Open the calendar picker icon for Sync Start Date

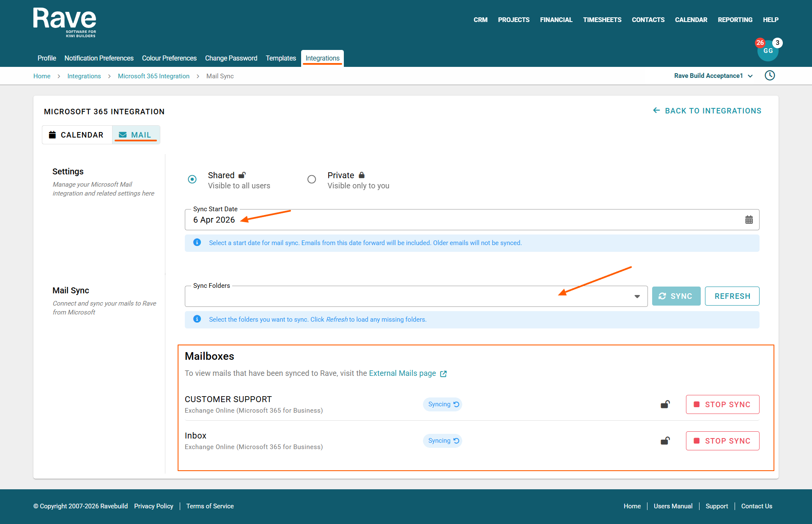coord(749,220)
